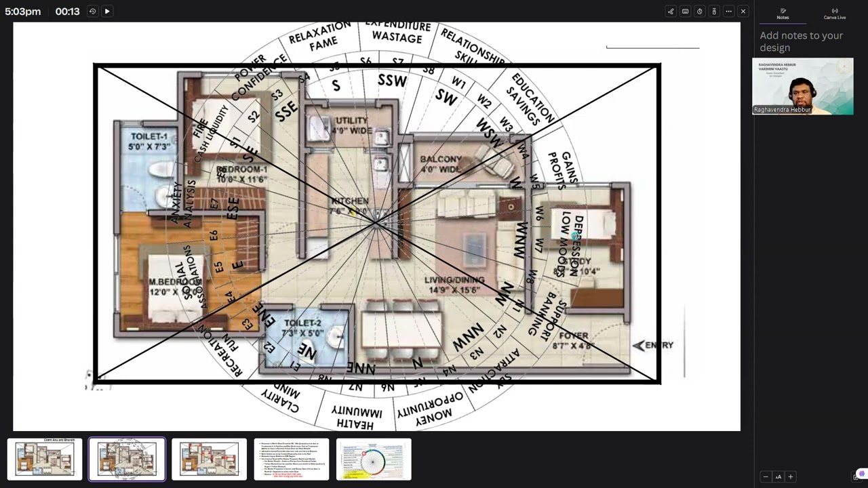Click 'HEALTH IMMUNITY' on the compass wheel

[356, 418]
